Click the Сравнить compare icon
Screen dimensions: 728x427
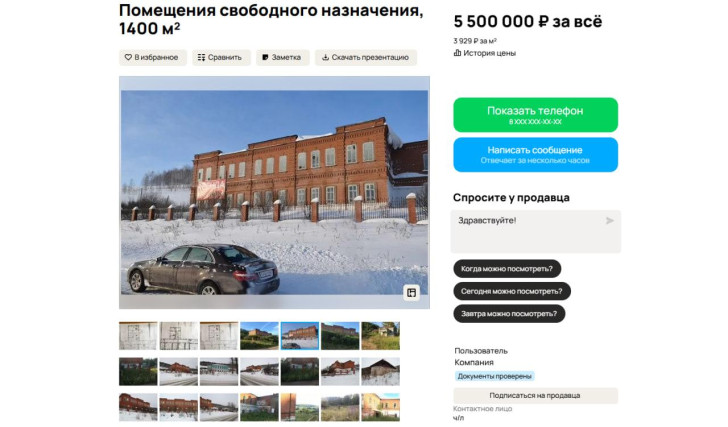pos(201,58)
